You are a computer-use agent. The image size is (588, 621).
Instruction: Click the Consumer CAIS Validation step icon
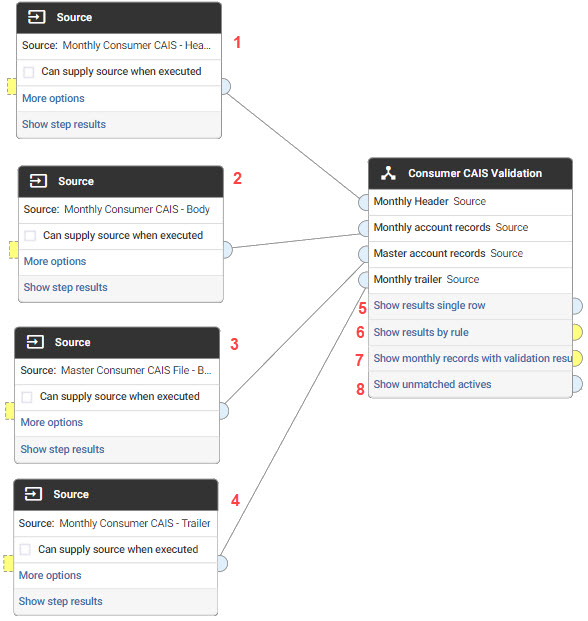(388, 173)
